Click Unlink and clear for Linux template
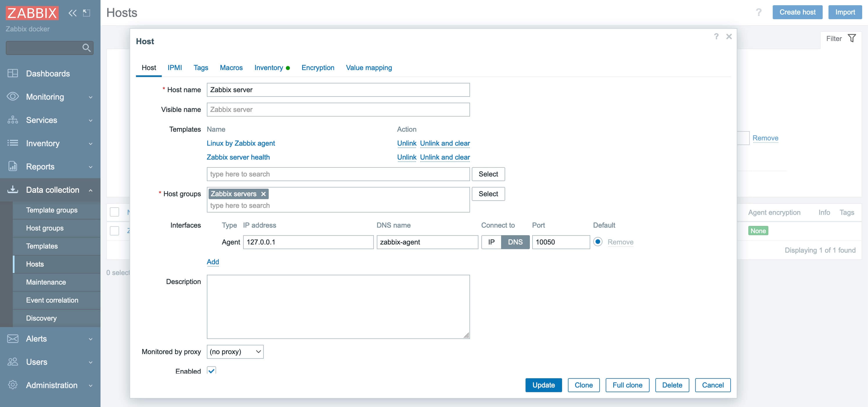868x407 pixels. (x=445, y=143)
